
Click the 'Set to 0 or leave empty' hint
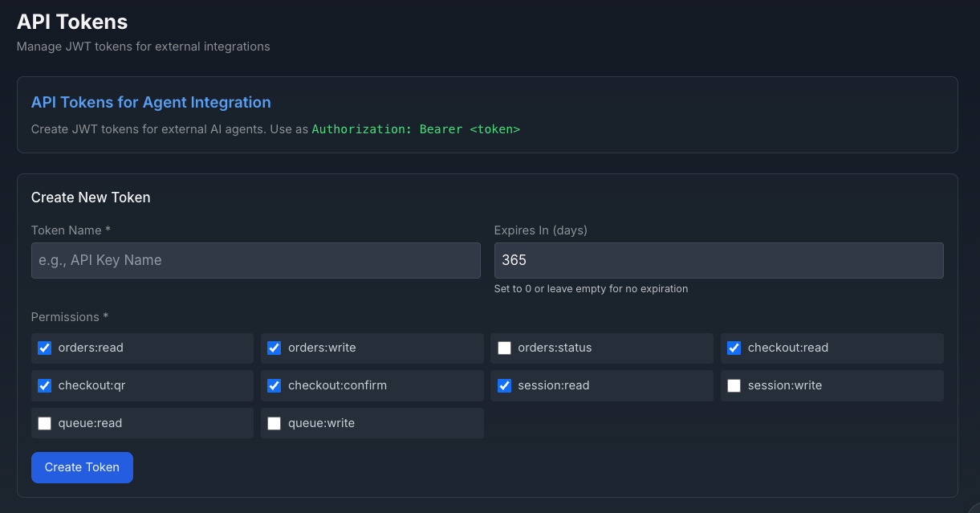pos(591,288)
